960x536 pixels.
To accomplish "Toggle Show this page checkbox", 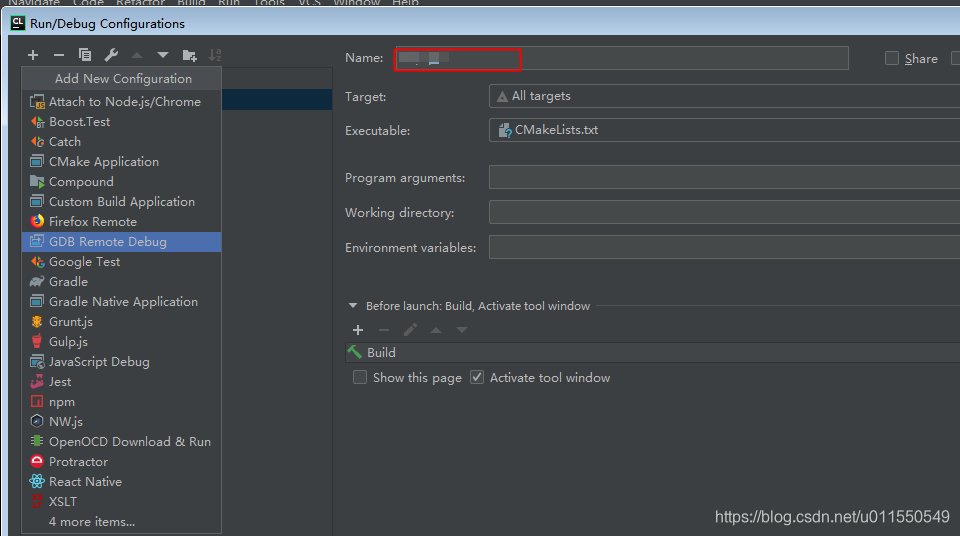I will click(x=360, y=377).
